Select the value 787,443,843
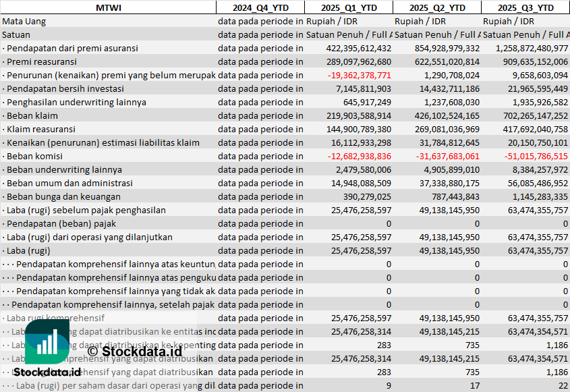Screen dimensions: 570x392 [x=455, y=196]
